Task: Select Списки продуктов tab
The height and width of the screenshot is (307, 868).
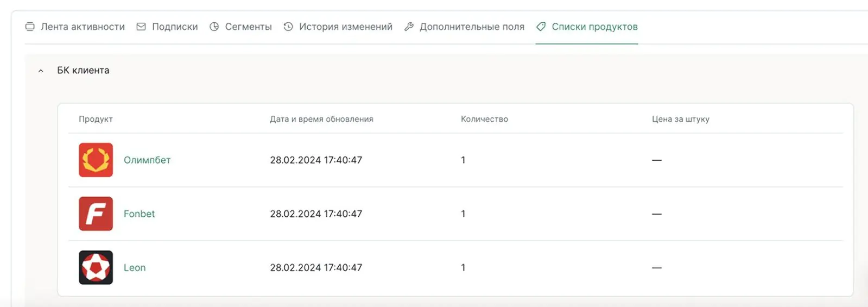Action: tap(587, 27)
